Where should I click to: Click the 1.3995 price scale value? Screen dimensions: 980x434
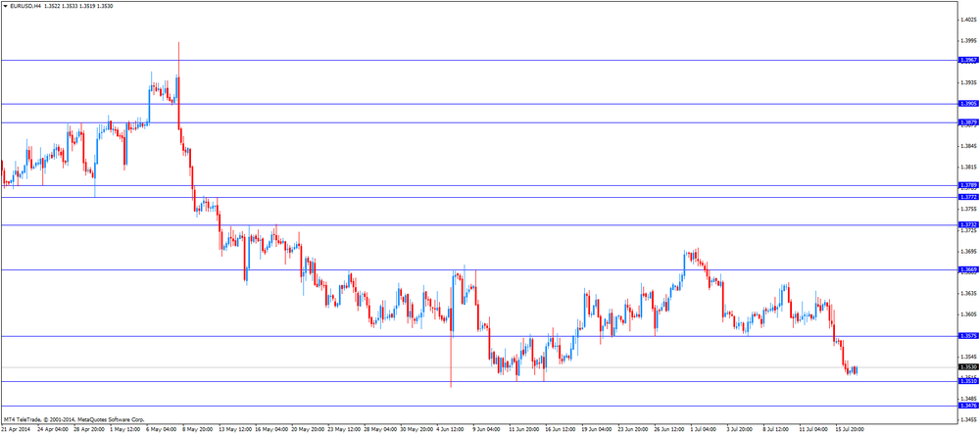pyautogui.click(x=968, y=40)
